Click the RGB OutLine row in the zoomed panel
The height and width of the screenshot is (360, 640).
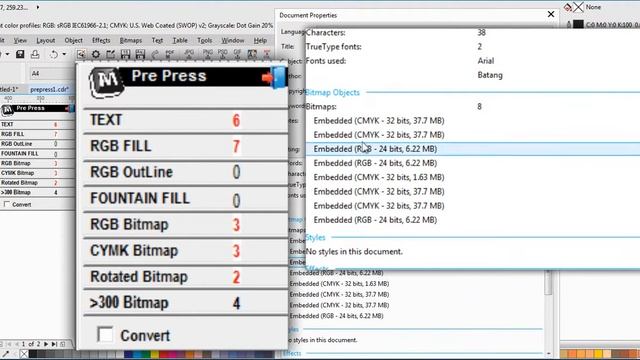click(185, 172)
